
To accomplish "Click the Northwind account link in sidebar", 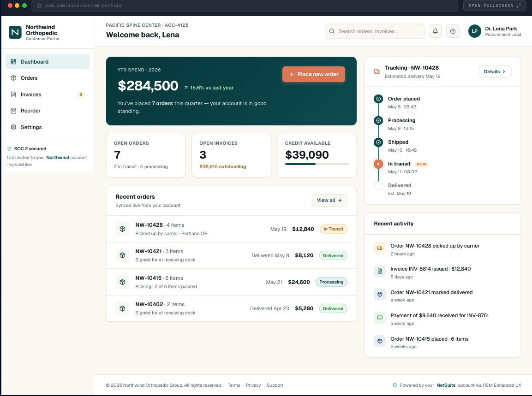I will pos(58,158).
